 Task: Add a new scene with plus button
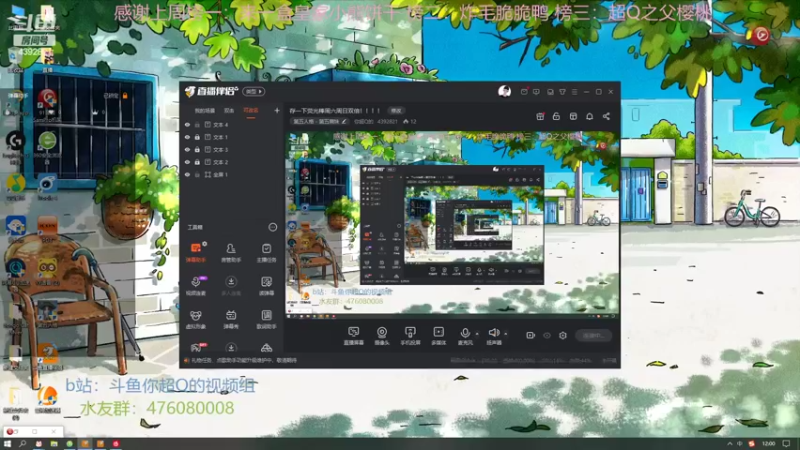point(277,110)
